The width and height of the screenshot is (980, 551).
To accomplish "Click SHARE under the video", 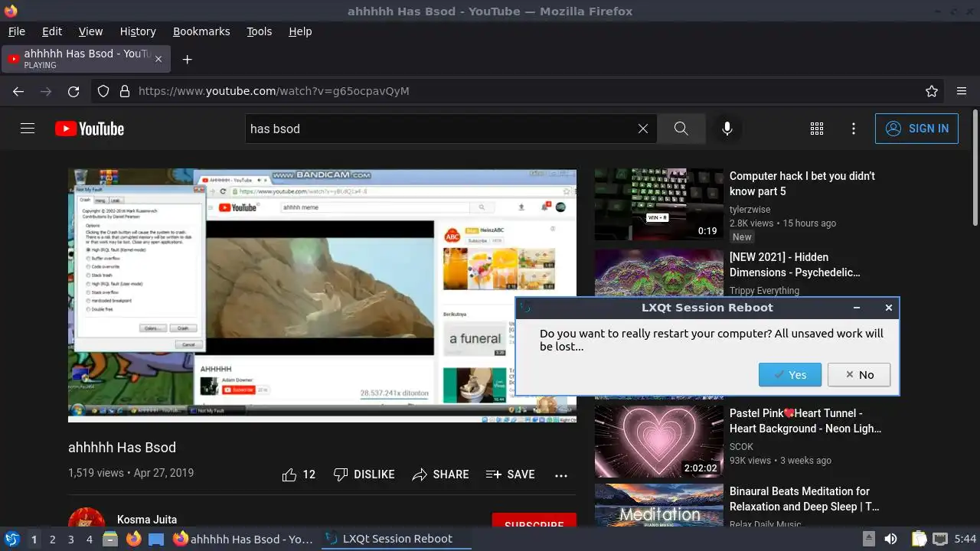I will pos(440,474).
